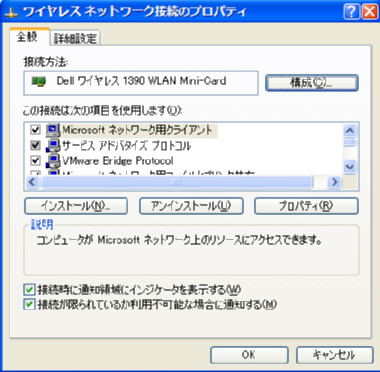Open the help question mark button
Screen dimensions: 380x372
point(351,12)
